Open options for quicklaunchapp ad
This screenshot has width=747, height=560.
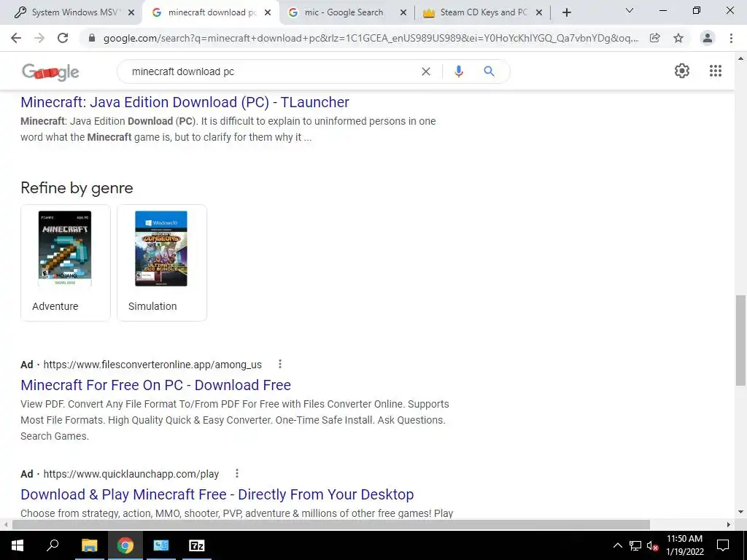[x=237, y=474]
